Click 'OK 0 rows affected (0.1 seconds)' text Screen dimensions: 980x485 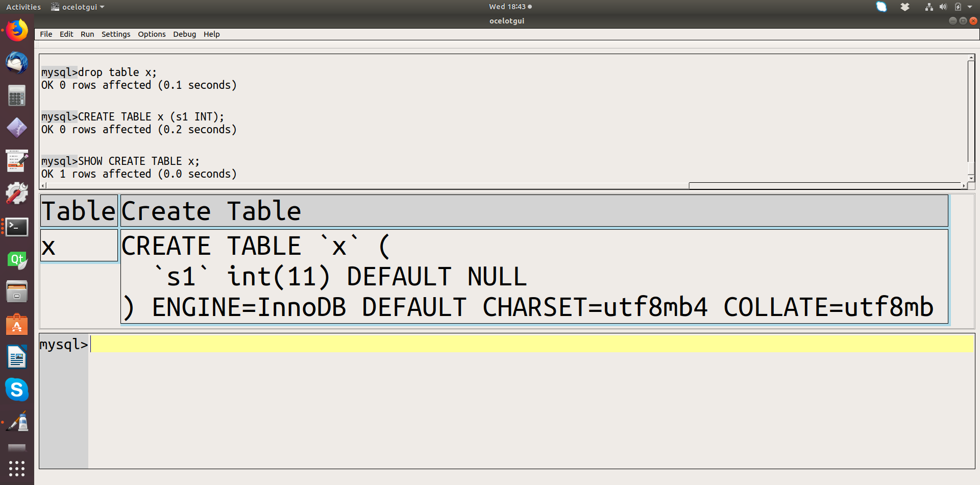[139, 85]
